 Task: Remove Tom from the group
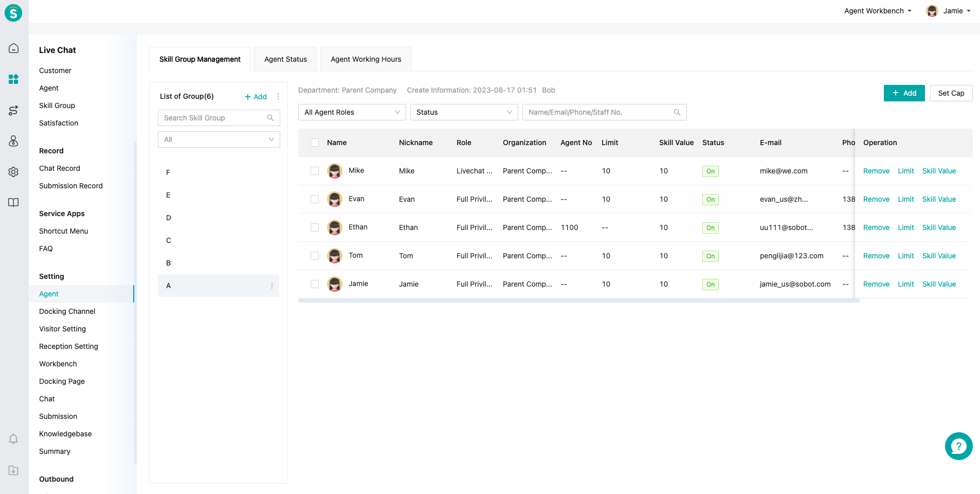coord(876,256)
